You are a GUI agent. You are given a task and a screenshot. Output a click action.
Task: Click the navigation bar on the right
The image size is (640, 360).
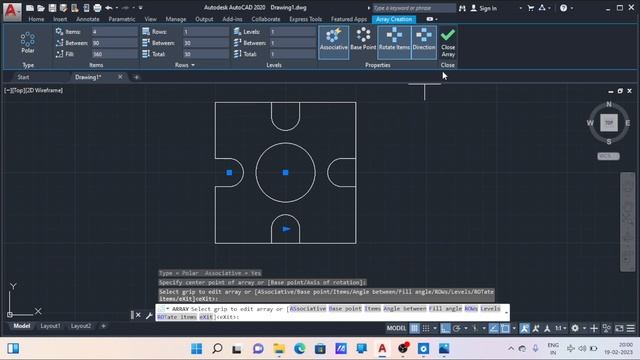(x=627, y=222)
